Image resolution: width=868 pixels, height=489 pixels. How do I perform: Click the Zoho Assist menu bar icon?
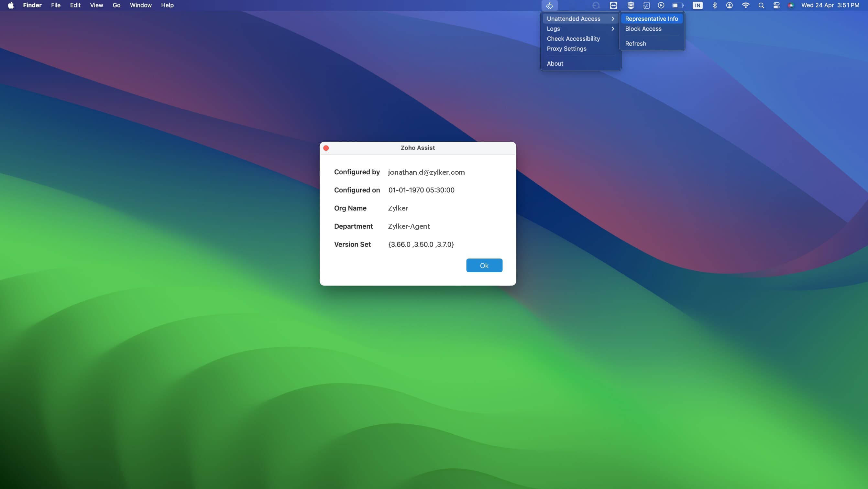pos(550,5)
